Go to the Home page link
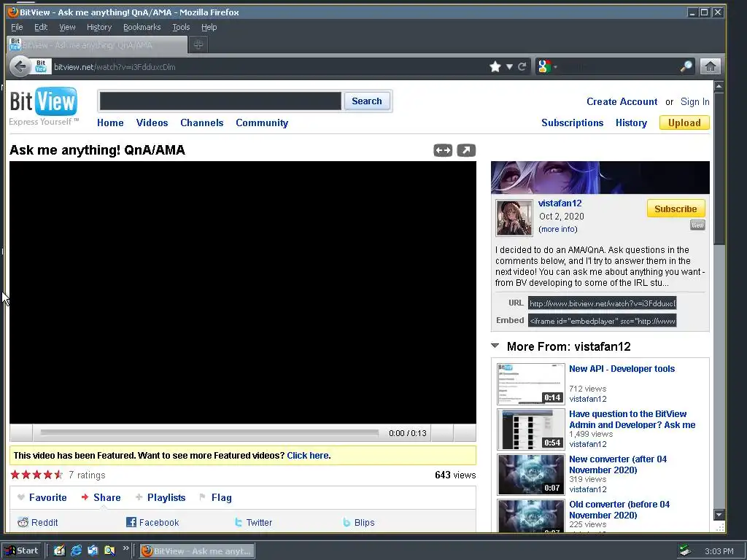 tap(111, 122)
